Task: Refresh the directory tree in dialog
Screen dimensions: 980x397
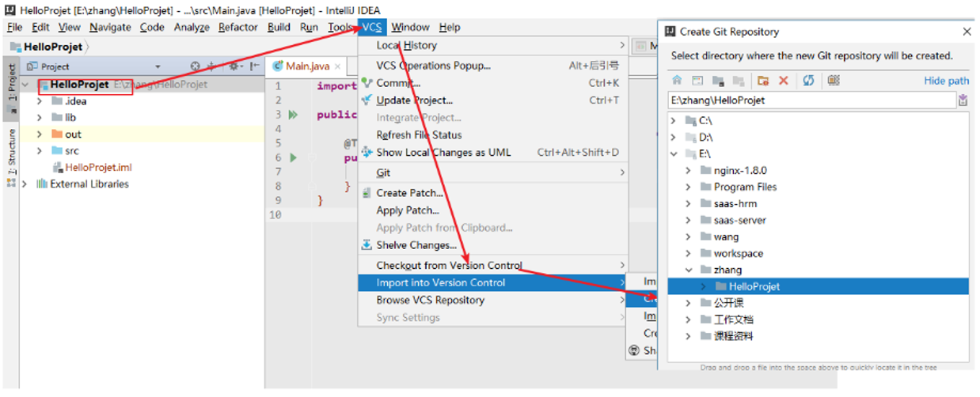Action: click(808, 81)
